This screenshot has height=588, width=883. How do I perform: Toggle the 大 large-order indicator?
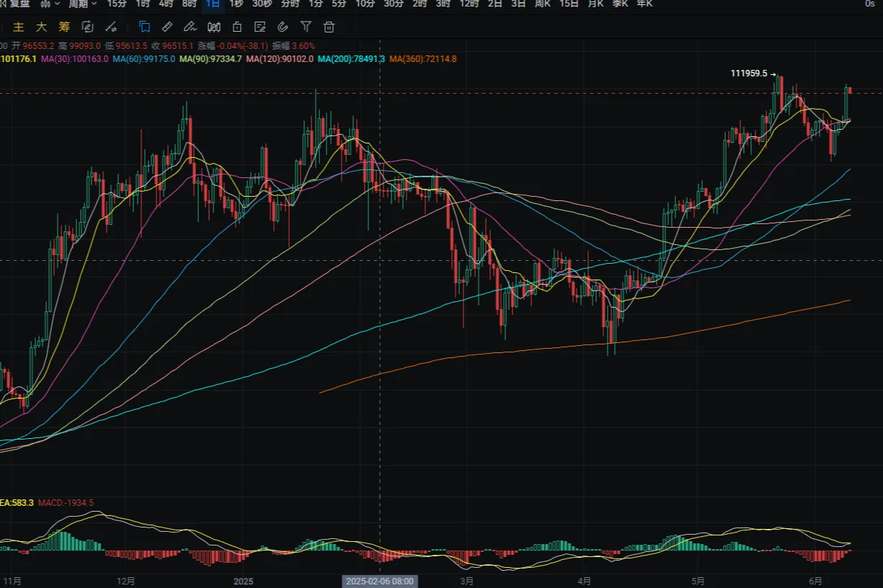coord(42,27)
